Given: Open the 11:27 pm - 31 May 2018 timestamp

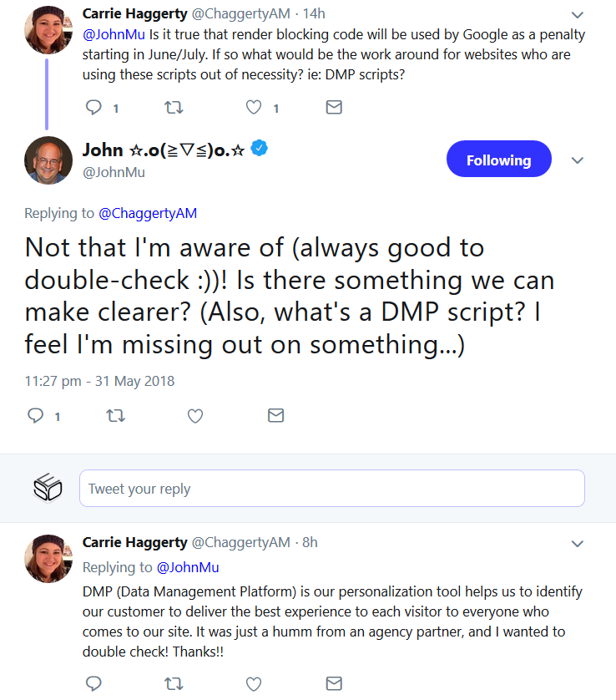Looking at the screenshot, I should click(x=99, y=381).
